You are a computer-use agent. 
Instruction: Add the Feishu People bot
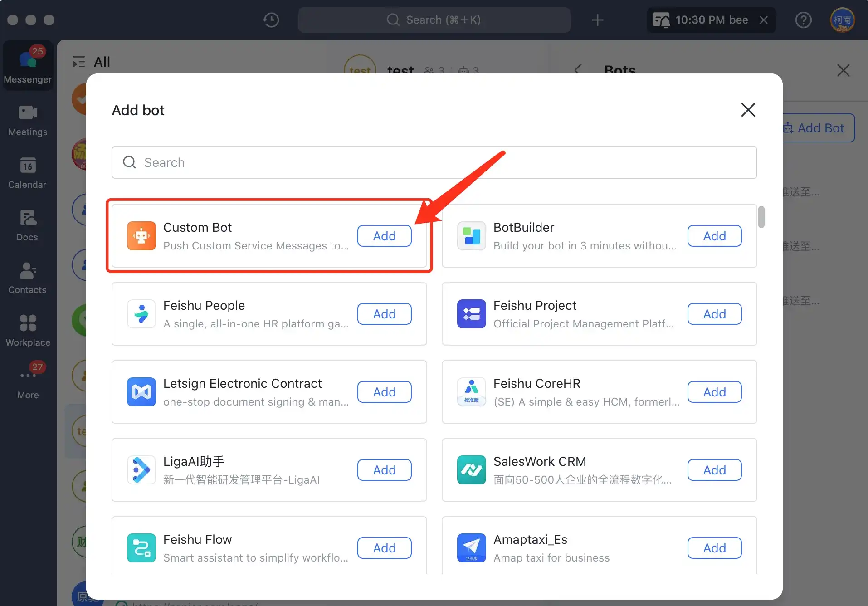pyautogui.click(x=385, y=314)
